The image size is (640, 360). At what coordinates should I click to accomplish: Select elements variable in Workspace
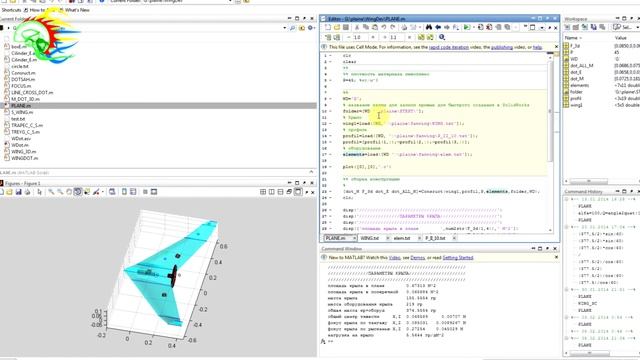point(580,85)
